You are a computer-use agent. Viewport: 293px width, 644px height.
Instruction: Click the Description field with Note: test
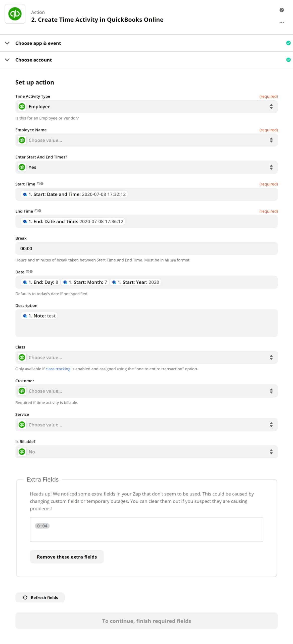(x=146, y=323)
